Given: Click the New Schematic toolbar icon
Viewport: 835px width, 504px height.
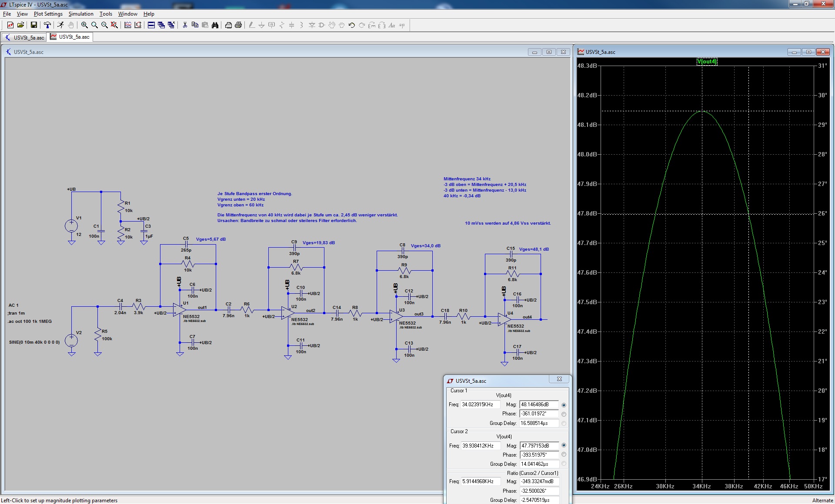Looking at the screenshot, I should 10,25.
